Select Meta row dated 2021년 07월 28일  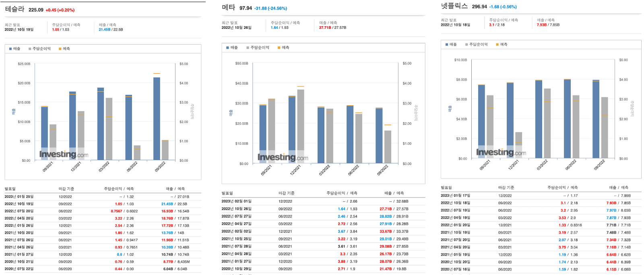pos(323,246)
